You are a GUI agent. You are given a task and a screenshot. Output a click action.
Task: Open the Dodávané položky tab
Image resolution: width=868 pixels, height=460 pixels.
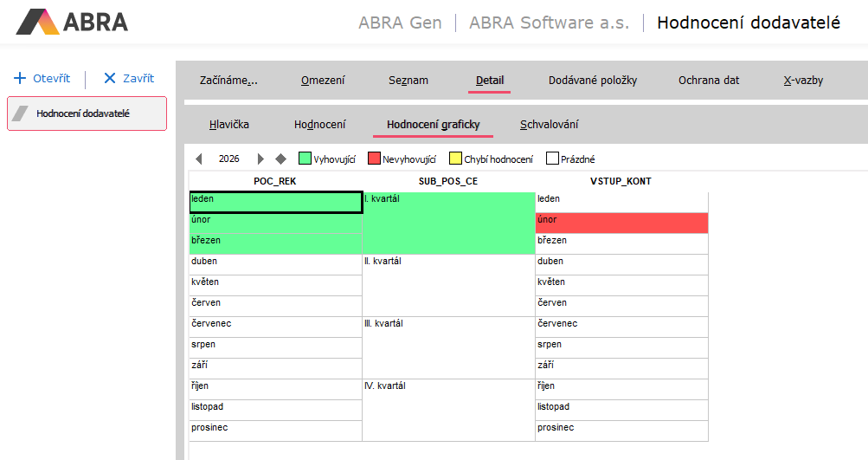coord(592,81)
